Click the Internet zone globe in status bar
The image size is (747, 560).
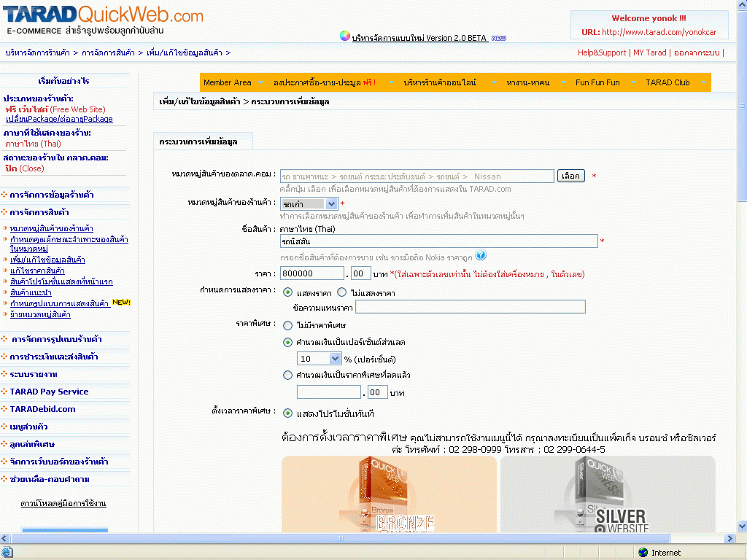(643, 553)
